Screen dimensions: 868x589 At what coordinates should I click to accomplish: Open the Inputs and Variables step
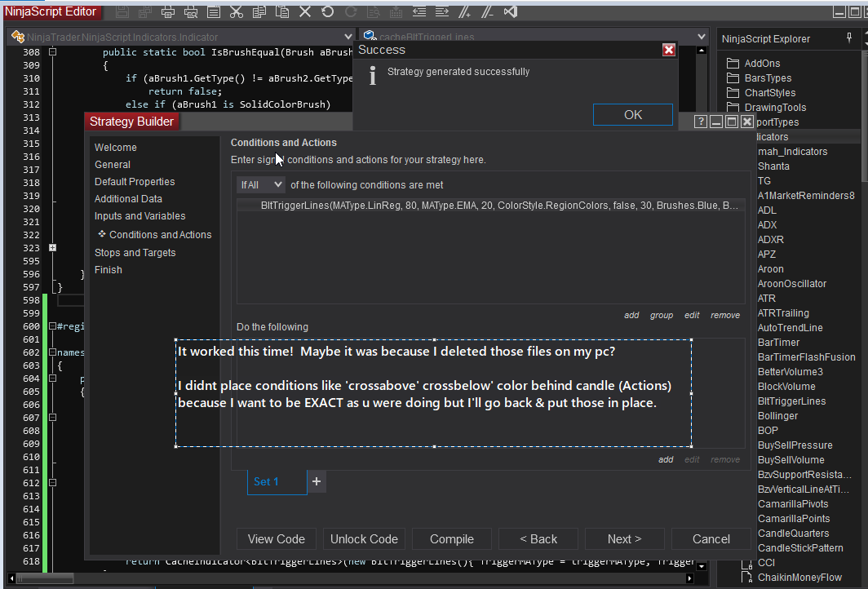(140, 216)
